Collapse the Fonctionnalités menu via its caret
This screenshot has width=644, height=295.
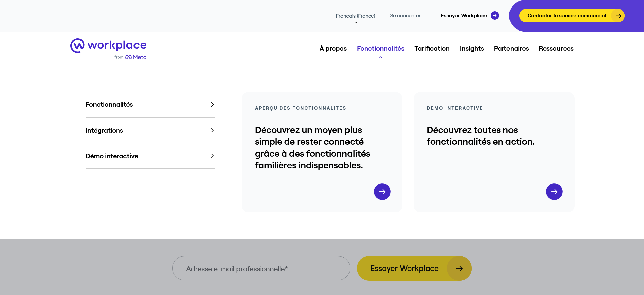(x=381, y=58)
